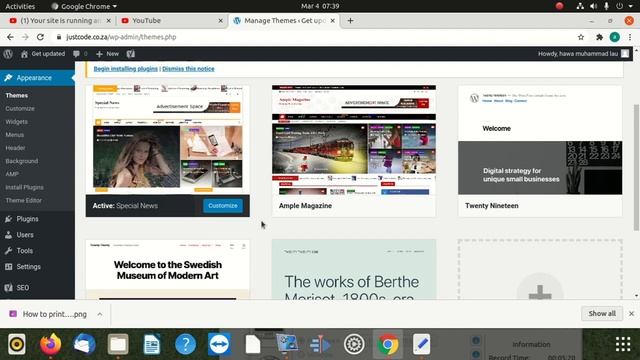This screenshot has width=640, height=360.
Task: Select the Twenty Nineteen theme thumbnail
Action: tap(540, 140)
